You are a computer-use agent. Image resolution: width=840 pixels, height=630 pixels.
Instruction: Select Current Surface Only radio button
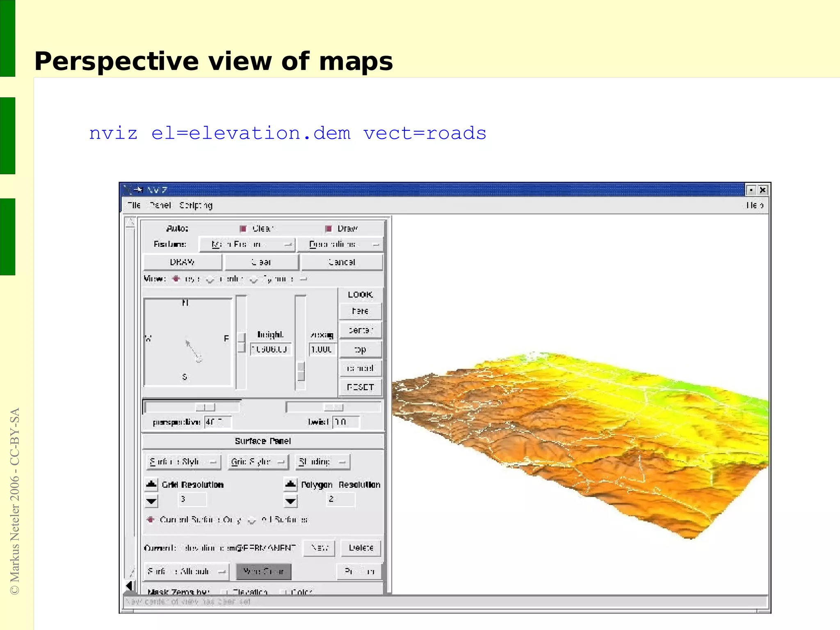(151, 519)
